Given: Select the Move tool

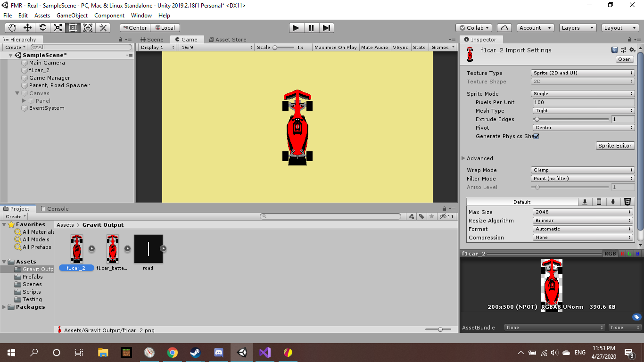Looking at the screenshot, I should point(27,28).
